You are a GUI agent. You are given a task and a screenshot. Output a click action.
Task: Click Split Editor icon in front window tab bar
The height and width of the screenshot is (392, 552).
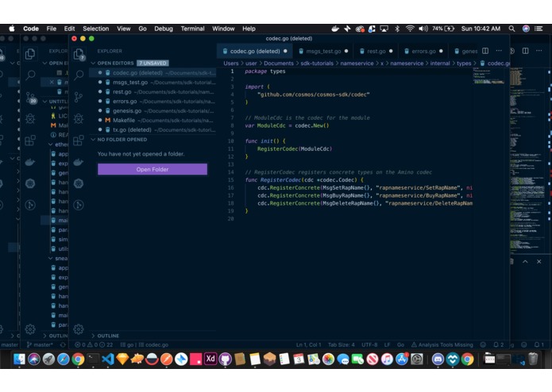485,51
